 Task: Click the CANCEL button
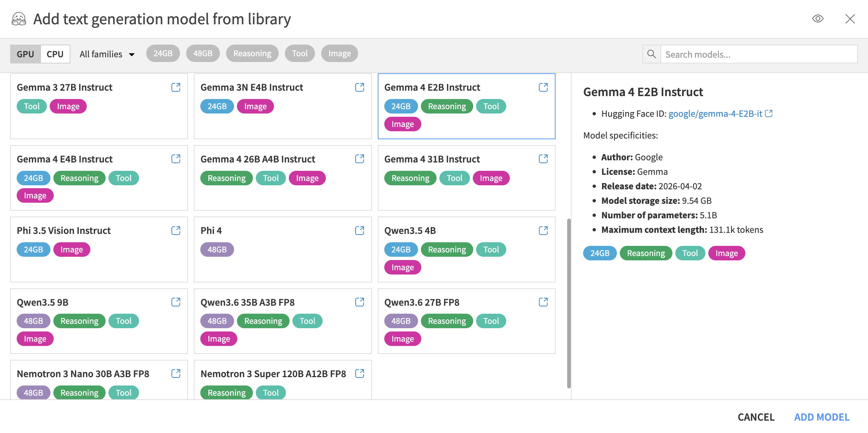pos(756,417)
